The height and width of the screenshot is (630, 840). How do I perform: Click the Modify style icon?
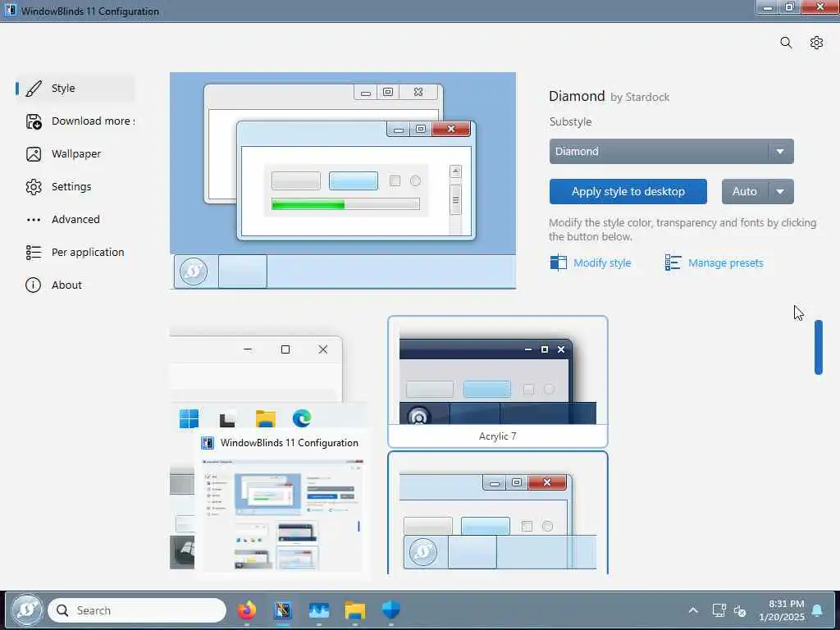(558, 262)
